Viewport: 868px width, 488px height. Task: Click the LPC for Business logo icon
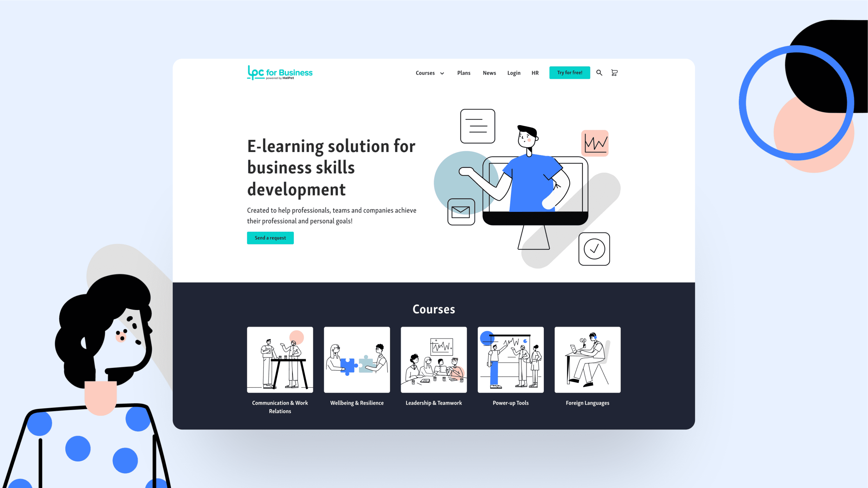pos(278,73)
